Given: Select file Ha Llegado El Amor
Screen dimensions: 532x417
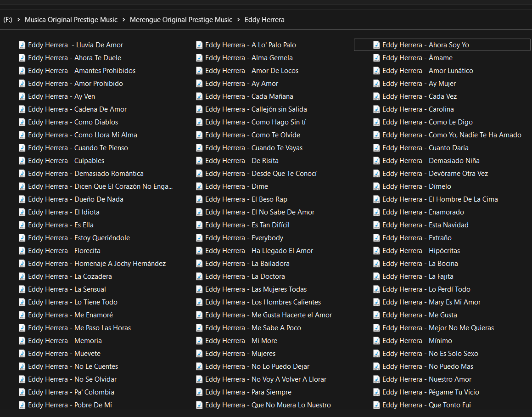Looking at the screenshot, I should click(x=255, y=251).
